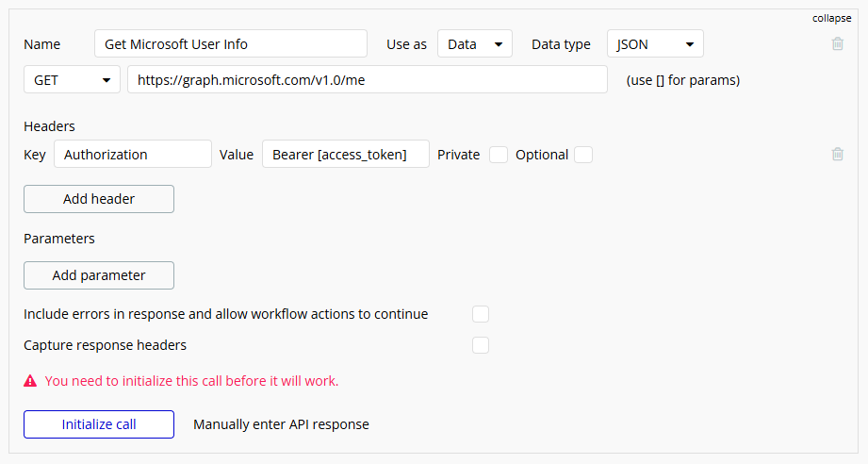Click the Authorization key input field
The image size is (868, 464).
coord(133,154)
